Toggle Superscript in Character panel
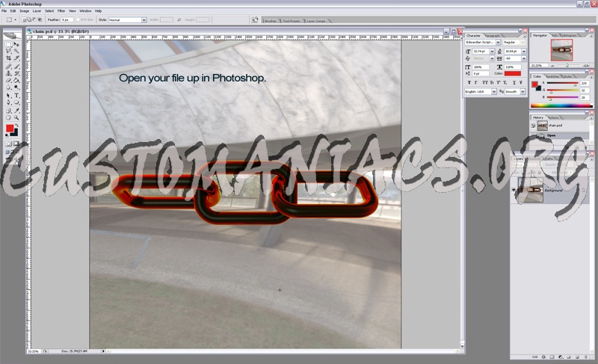Viewport: 598px width, 364px height. coord(499,82)
